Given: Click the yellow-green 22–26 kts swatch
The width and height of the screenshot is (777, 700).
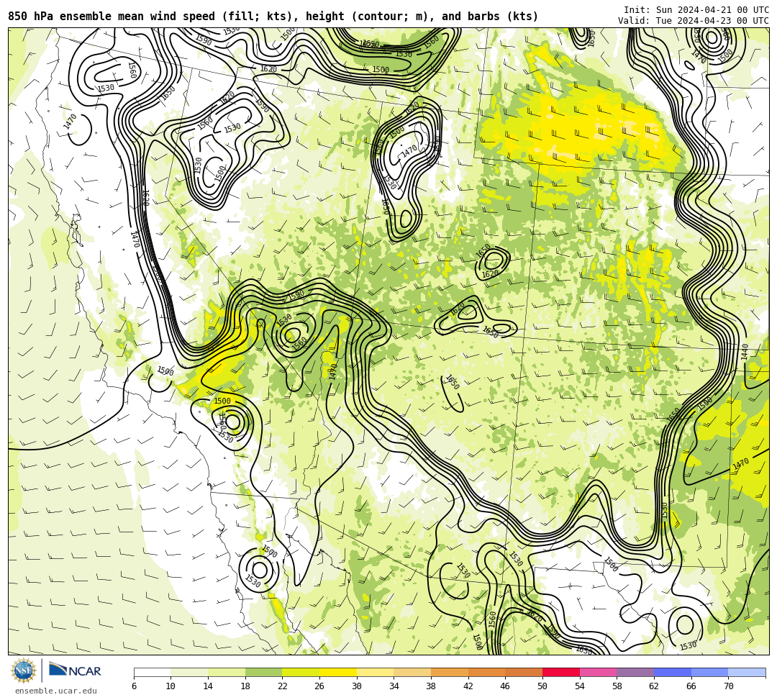Looking at the screenshot, I should tap(301, 672).
